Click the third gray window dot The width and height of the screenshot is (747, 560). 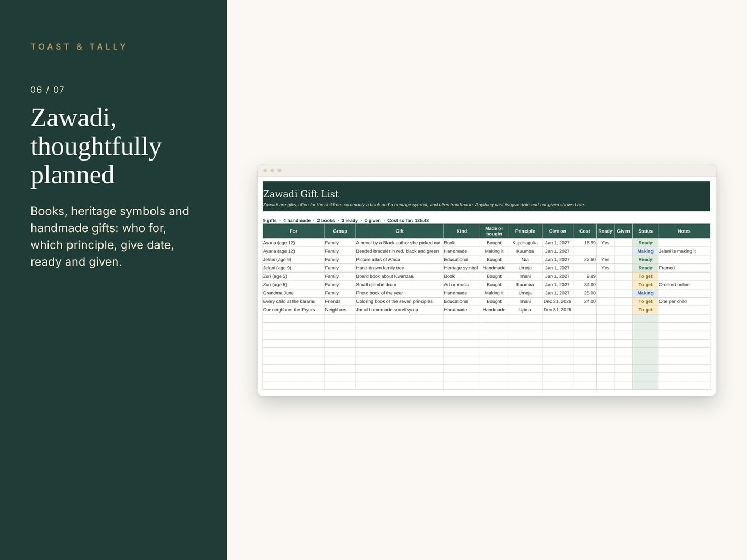click(280, 171)
